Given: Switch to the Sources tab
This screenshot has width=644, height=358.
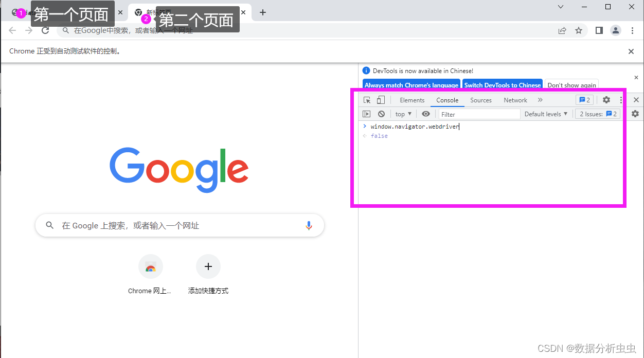Looking at the screenshot, I should [481, 100].
